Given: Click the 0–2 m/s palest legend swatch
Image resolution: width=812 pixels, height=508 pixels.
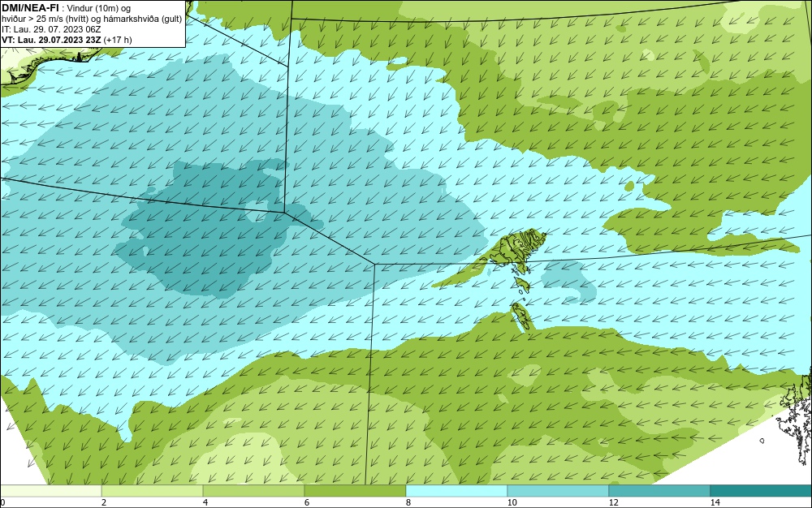Looking at the screenshot, I should (x=50, y=491).
